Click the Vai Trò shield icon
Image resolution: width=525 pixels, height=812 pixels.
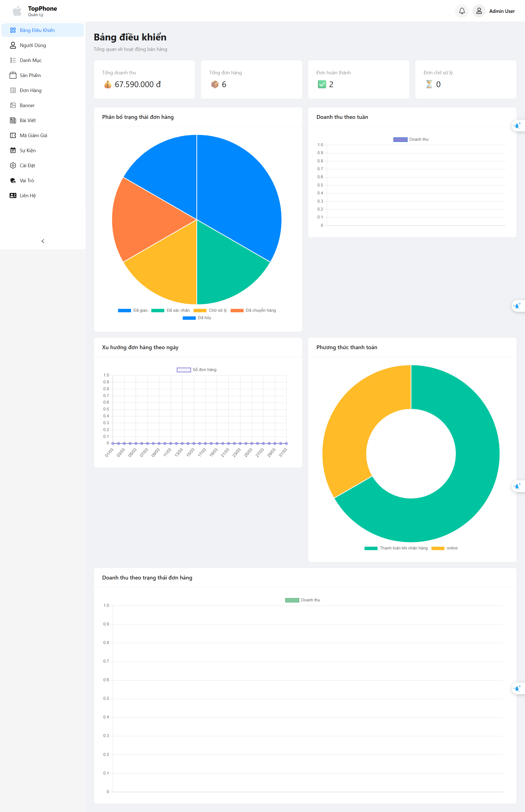click(x=13, y=181)
